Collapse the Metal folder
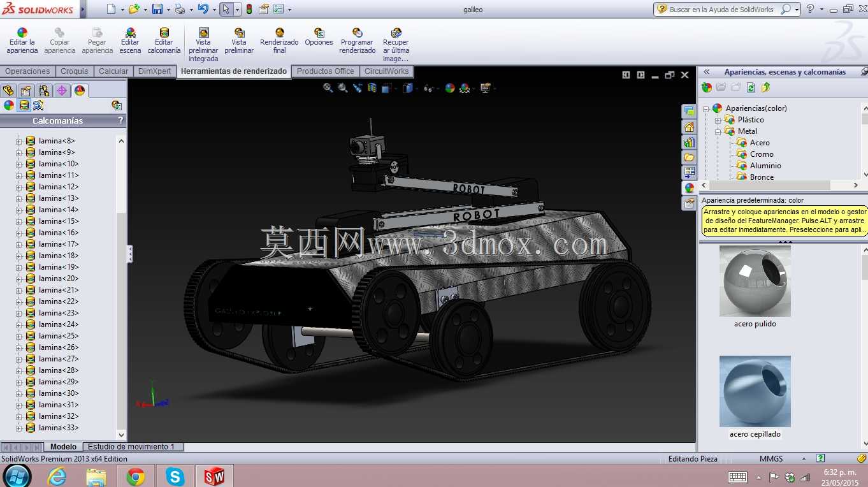 718,131
